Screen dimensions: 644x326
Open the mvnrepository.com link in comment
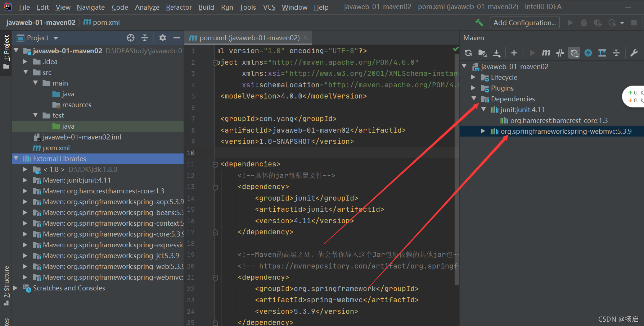[x=359, y=266]
